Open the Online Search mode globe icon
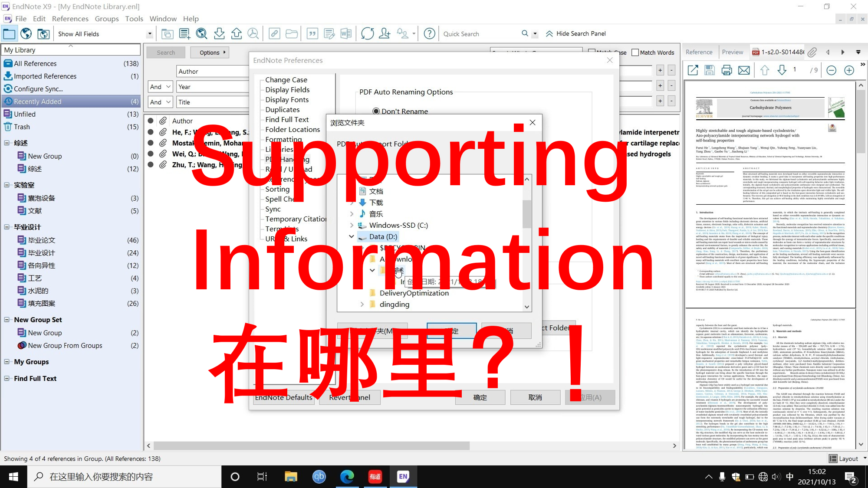Viewport: 868px width, 488px height. (x=26, y=33)
